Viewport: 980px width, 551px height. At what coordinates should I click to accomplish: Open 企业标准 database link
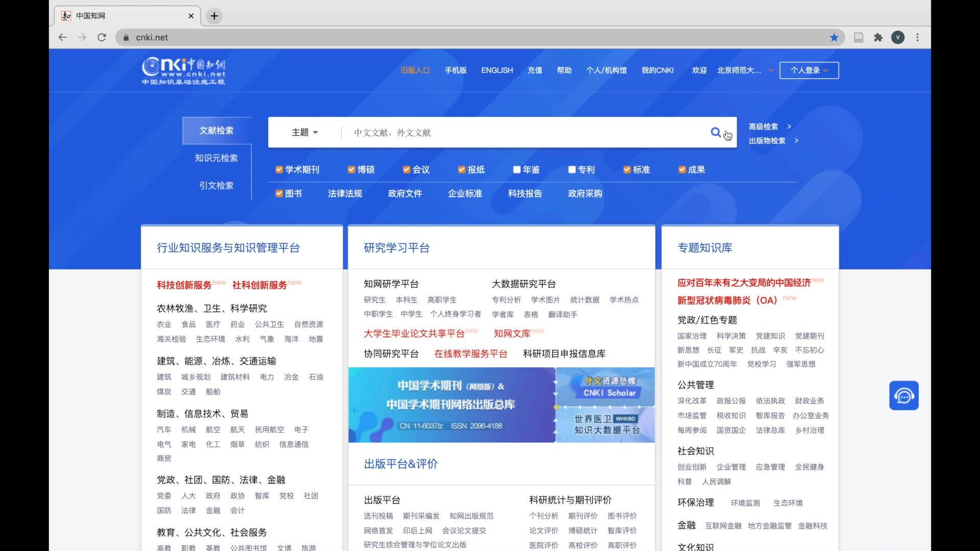[465, 193]
